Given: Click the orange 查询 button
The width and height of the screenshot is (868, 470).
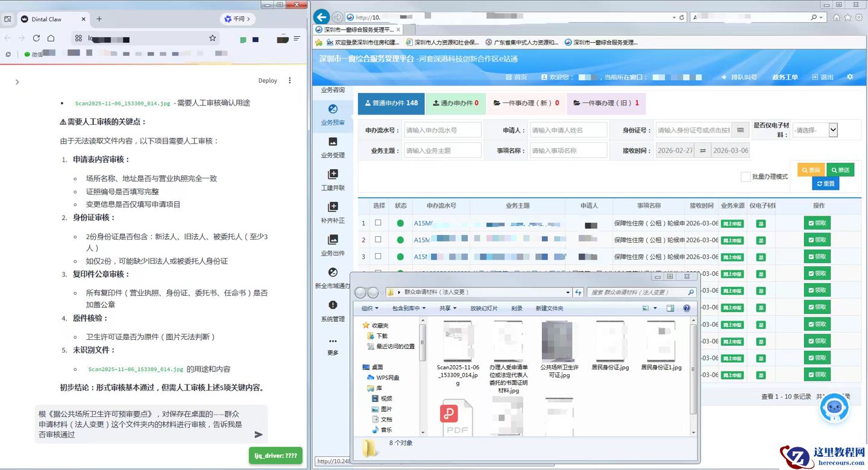Looking at the screenshot, I should 811,170.
